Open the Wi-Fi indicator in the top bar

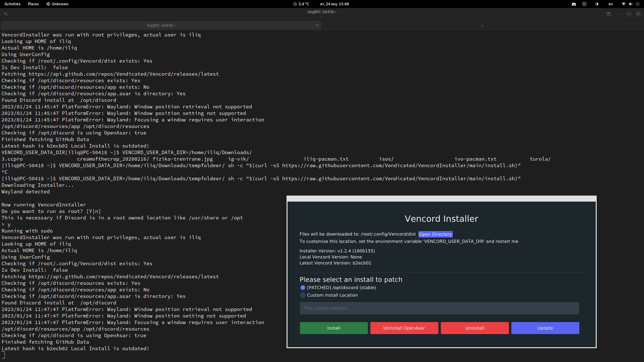pyautogui.click(x=623, y=4)
